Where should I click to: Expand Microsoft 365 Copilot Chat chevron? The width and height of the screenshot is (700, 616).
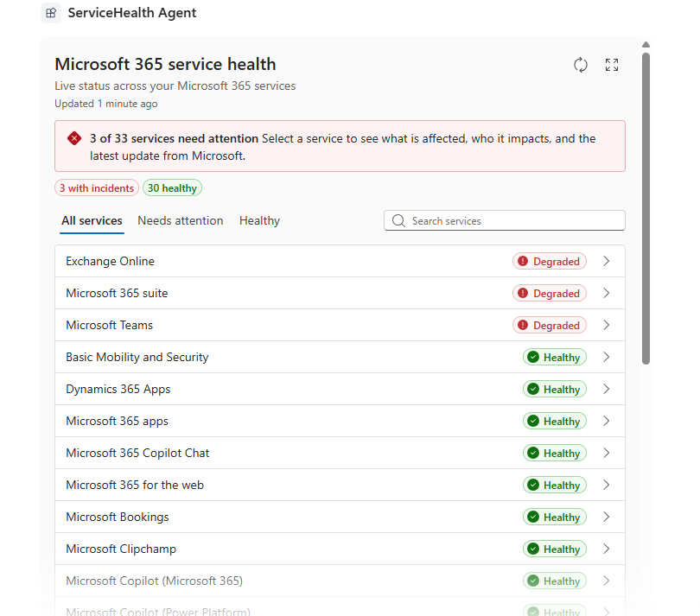click(607, 453)
